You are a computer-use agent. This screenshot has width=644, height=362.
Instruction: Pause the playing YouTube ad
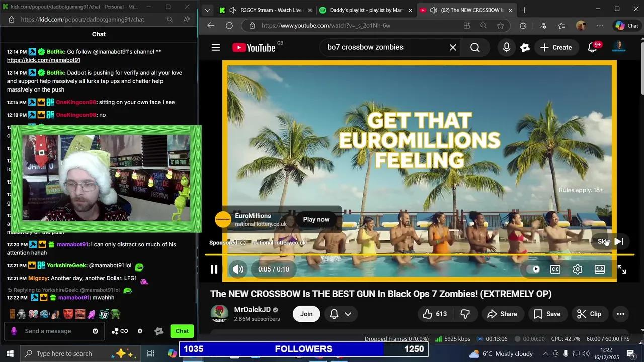[x=214, y=269]
